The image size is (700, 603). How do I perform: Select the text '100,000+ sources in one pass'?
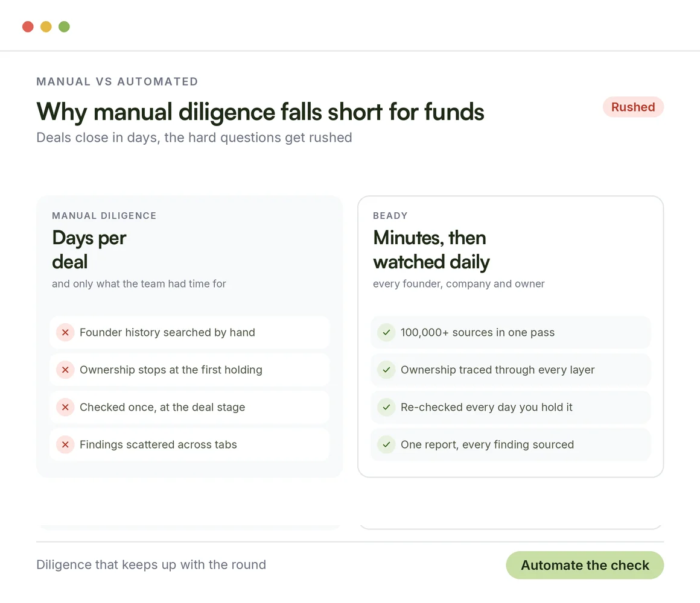pyautogui.click(x=478, y=332)
